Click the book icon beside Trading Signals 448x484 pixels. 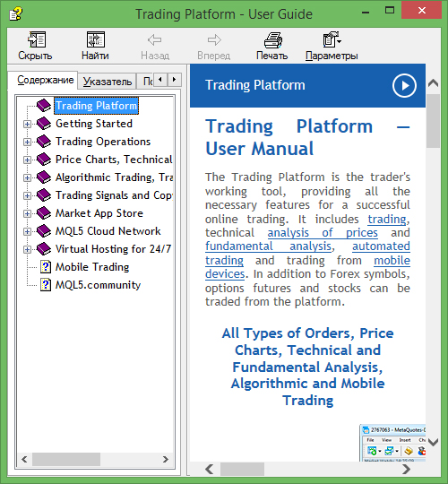[x=44, y=195]
